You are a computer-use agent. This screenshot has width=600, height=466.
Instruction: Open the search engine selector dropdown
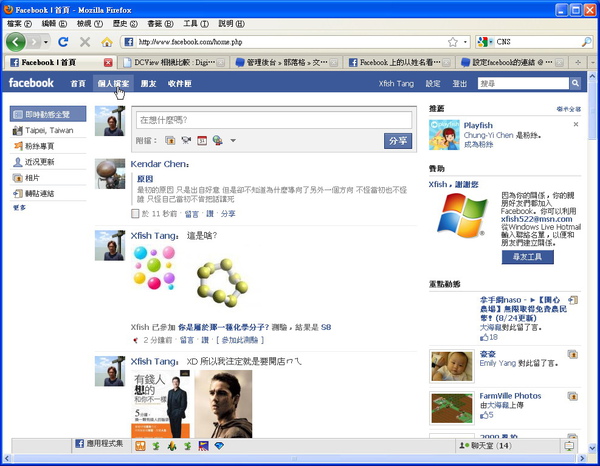[x=484, y=42]
